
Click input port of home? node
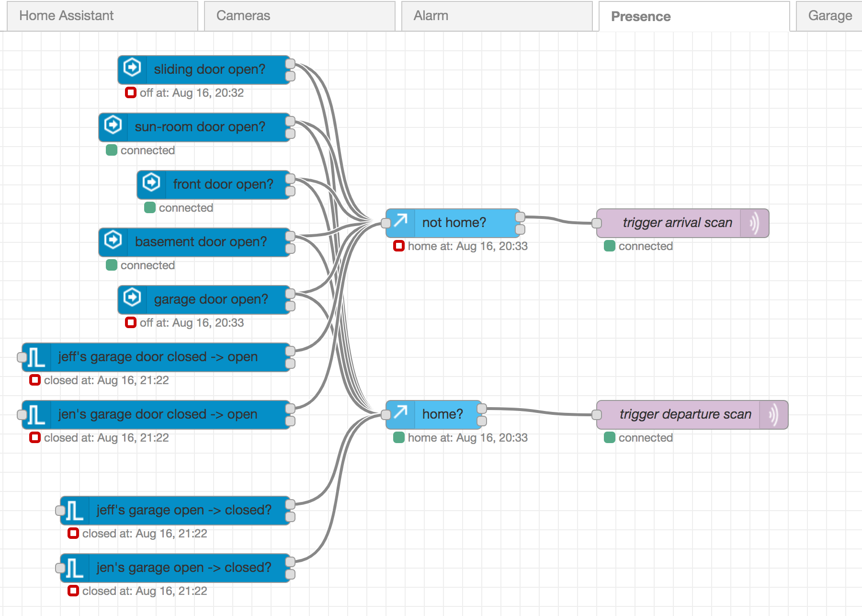386,415
